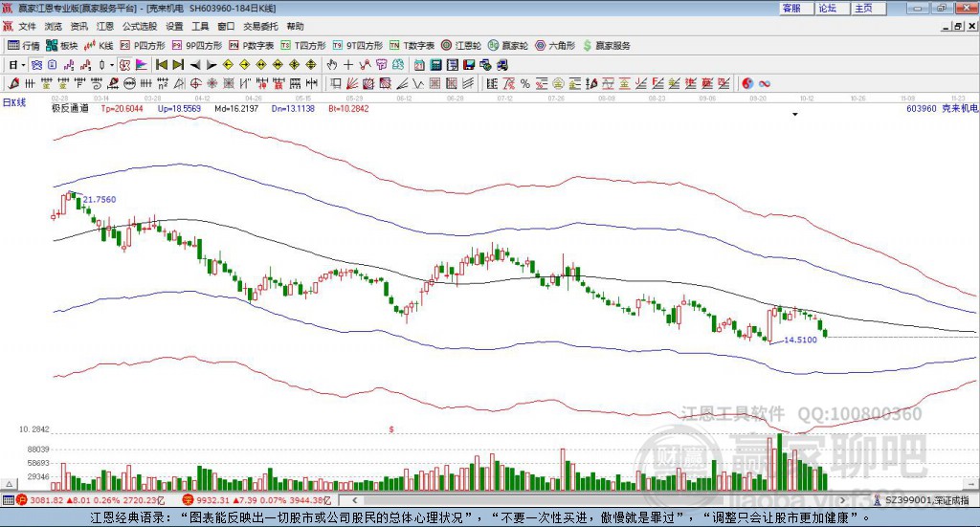This screenshot has width=980, height=527.
Task: Select the percent % line tool
Action: (x=525, y=83)
